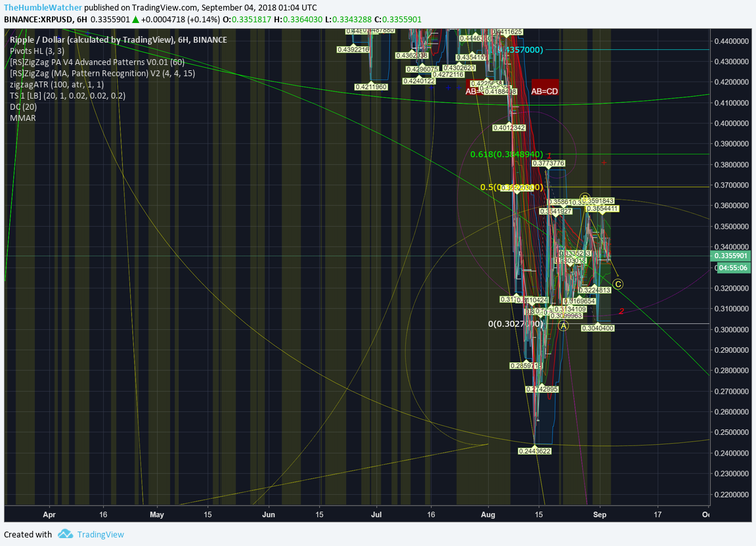Click the circled A wave marker
Viewport: 756px width, 546px height.
pos(563,326)
